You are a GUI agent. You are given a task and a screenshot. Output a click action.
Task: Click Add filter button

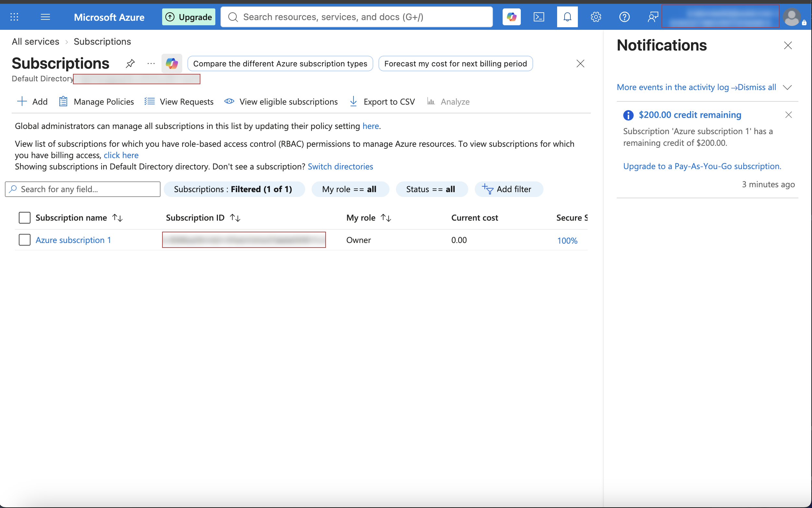509,189
